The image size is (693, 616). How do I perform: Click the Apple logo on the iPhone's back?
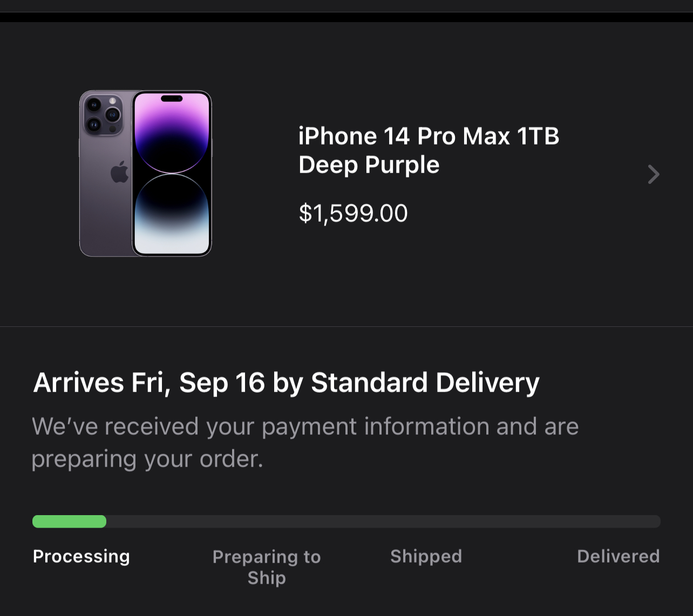click(119, 172)
